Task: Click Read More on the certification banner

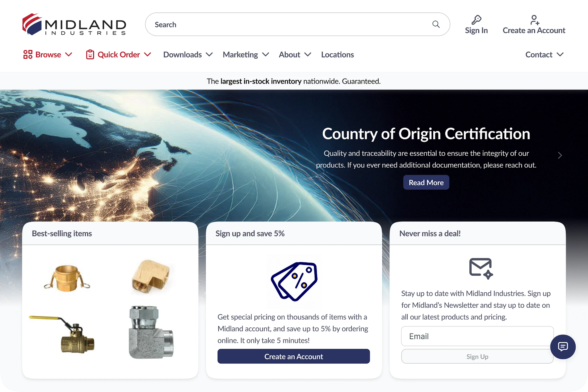Action: coord(426,182)
